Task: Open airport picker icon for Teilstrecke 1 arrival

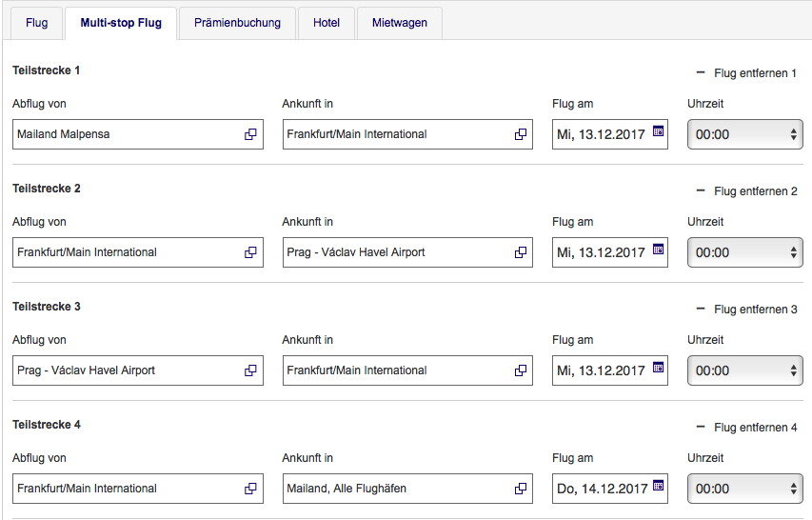Action: point(521,134)
